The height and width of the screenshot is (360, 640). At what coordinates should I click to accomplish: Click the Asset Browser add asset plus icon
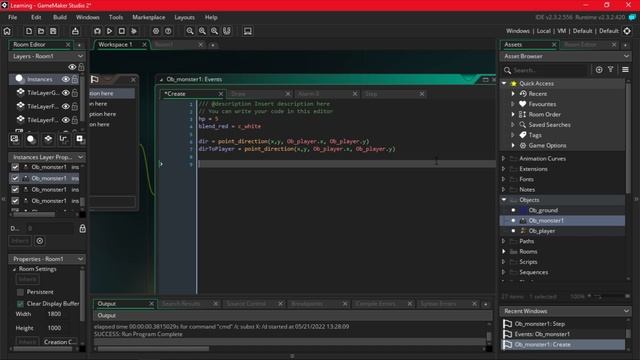point(599,70)
